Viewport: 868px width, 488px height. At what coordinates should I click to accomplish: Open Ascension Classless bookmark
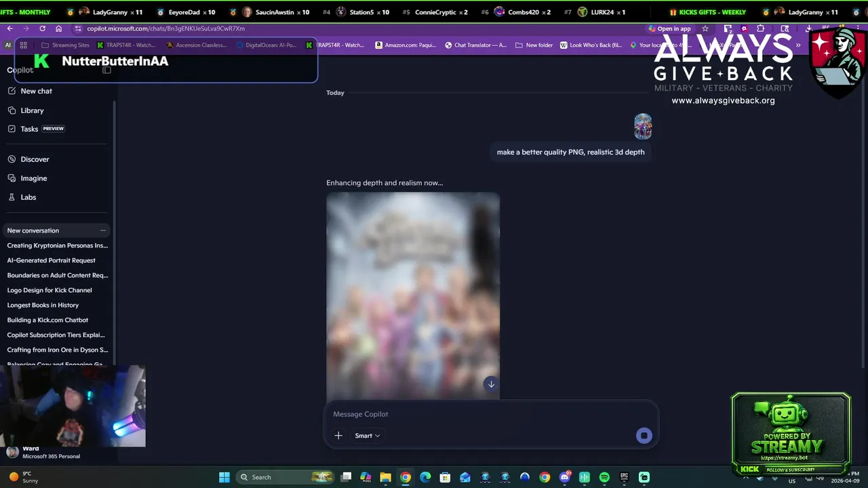point(196,45)
